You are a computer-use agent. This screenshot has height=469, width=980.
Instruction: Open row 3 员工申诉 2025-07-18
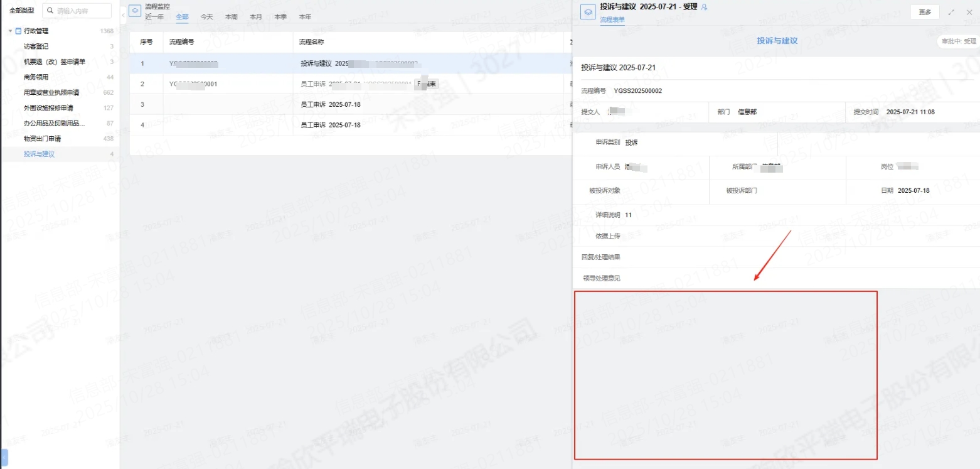(331, 104)
